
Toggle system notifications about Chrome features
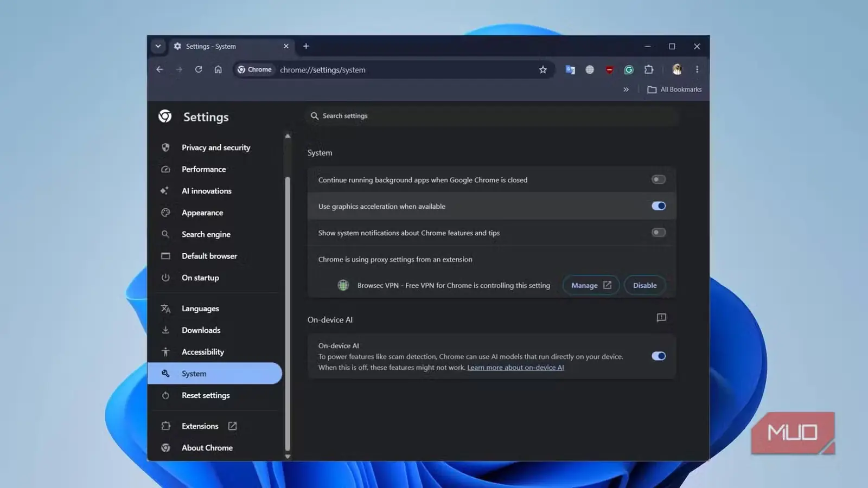pyautogui.click(x=659, y=233)
